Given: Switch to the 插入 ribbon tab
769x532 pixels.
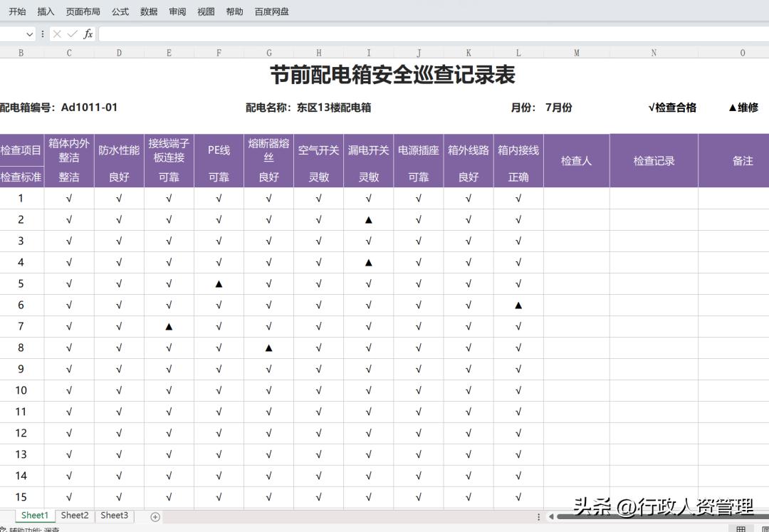Looking at the screenshot, I should pos(46,11).
